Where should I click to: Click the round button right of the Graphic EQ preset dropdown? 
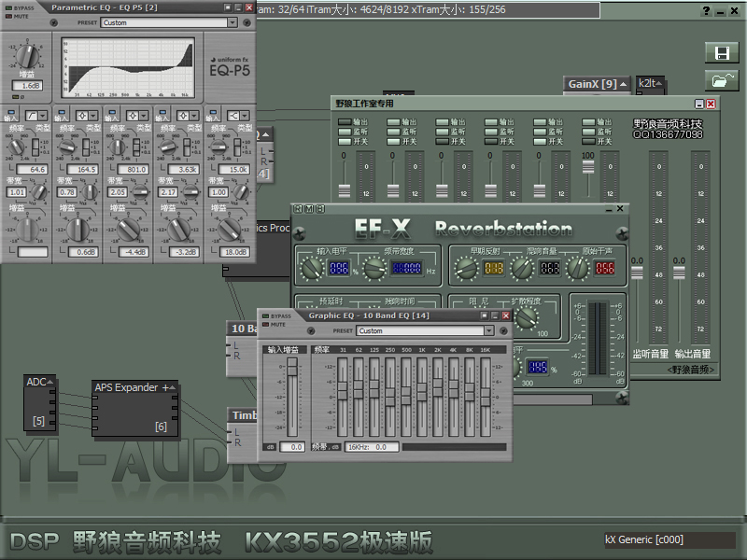coord(503,330)
